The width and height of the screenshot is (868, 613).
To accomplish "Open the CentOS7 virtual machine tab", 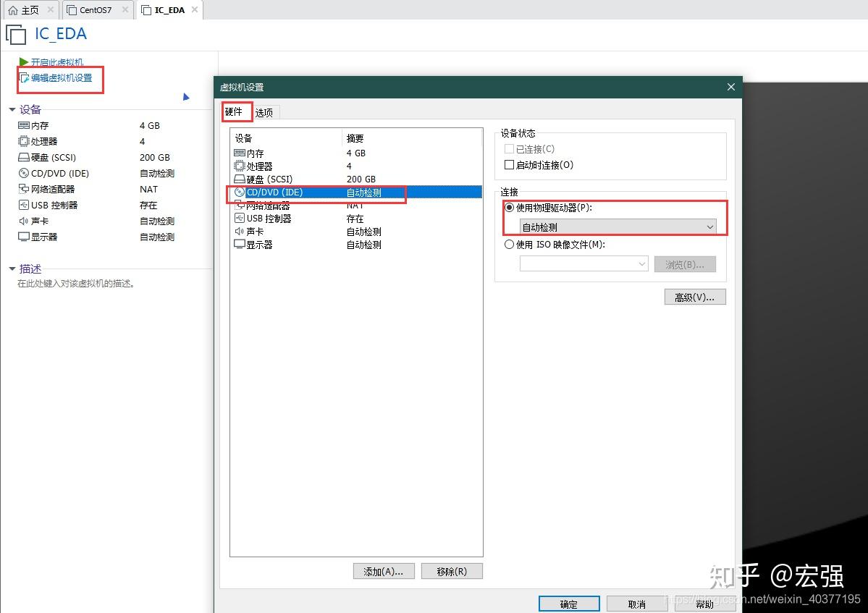I will click(96, 9).
